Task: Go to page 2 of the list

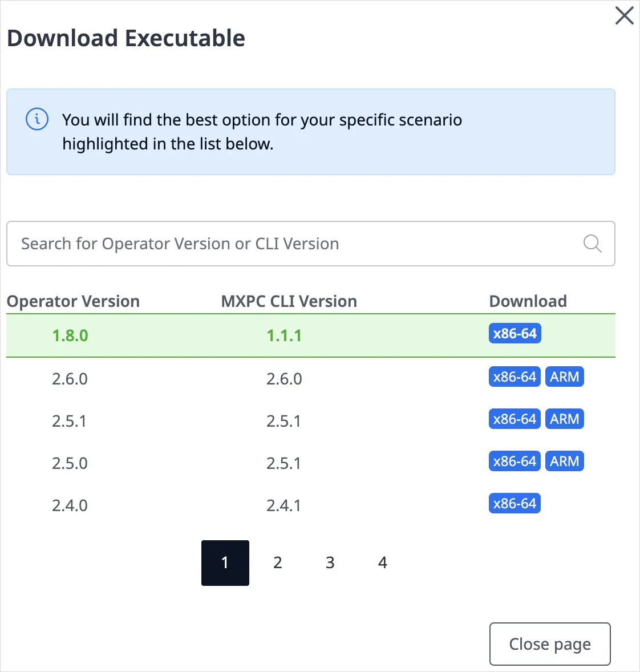Action: click(278, 562)
